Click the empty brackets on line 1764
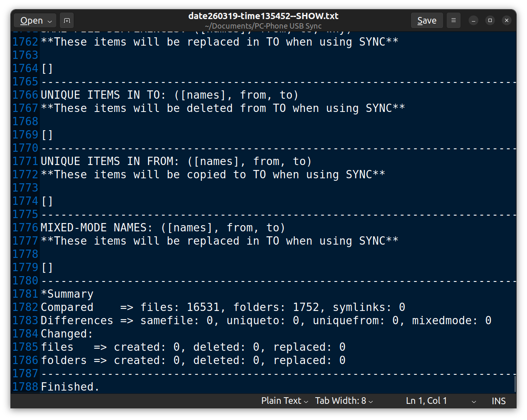Viewport: 527px width, 420px height. click(x=47, y=68)
